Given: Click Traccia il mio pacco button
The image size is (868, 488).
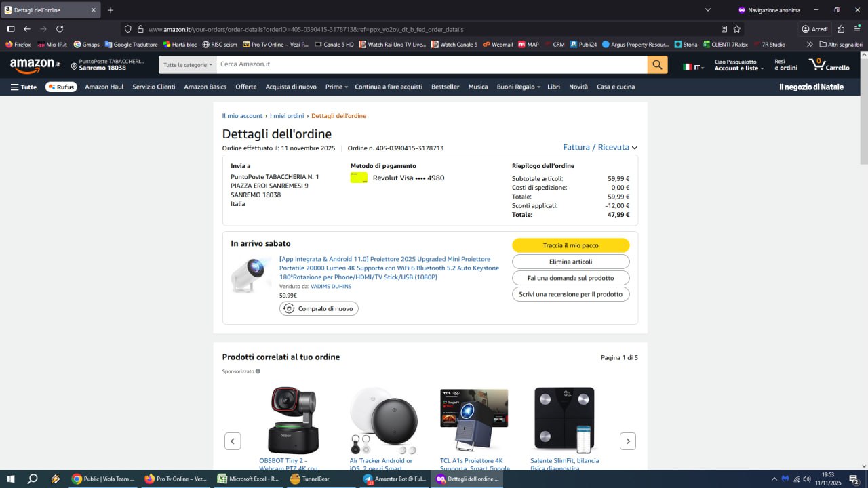Looking at the screenshot, I should tap(570, 245).
